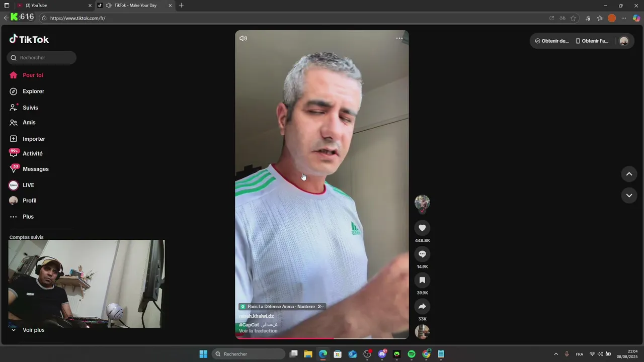
Task: Click the FRA keyboard language indicator
Action: pos(580,354)
